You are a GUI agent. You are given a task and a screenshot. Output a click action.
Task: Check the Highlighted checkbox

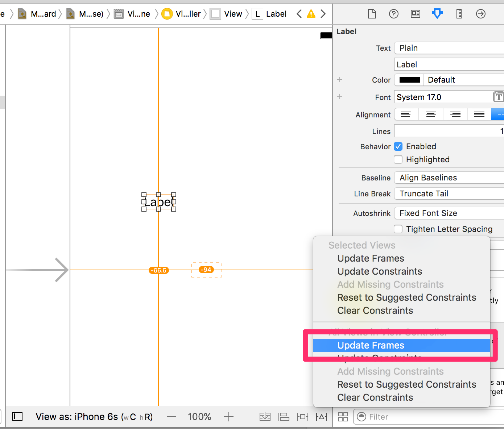tap(398, 159)
